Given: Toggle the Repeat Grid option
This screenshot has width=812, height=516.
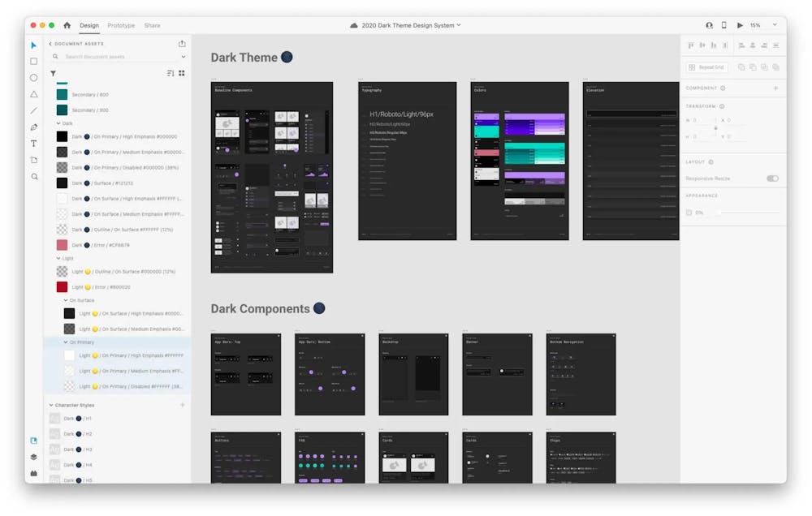Looking at the screenshot, I should pyautogui.click(x=706, y=66).
